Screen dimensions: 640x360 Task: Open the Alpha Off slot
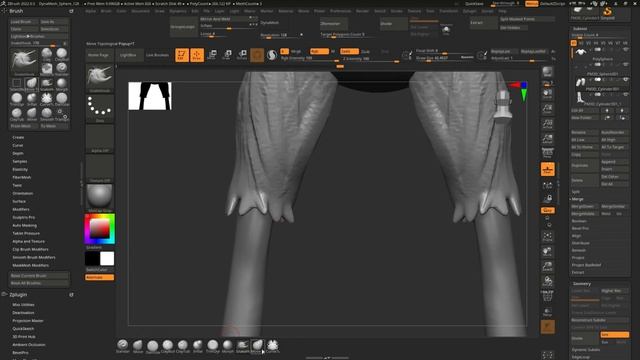[100, 138]
